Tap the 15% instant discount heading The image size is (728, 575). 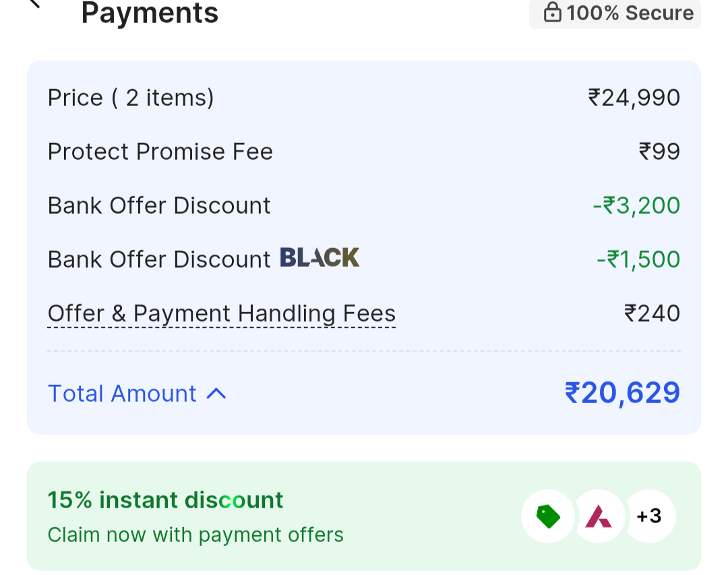click(165, 500)
